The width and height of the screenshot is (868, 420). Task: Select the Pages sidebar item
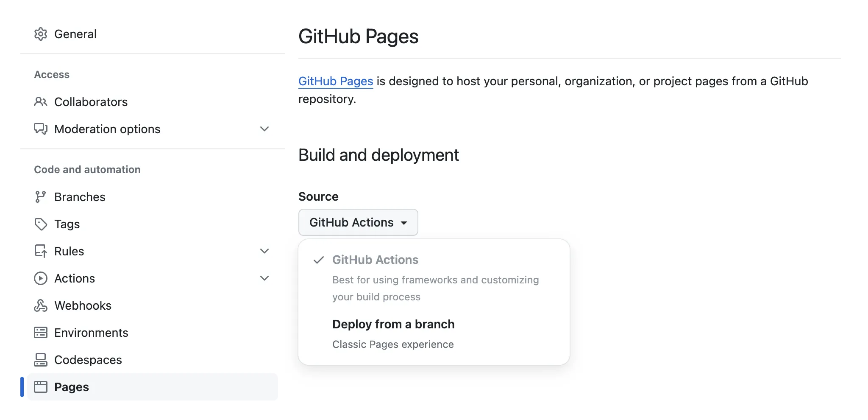(153, 387)
